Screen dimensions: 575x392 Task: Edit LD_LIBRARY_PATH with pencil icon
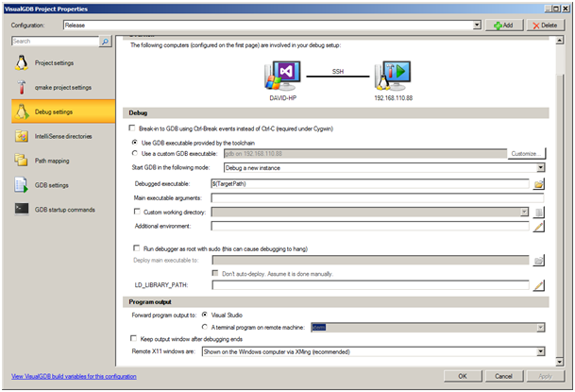coord(538,285)
